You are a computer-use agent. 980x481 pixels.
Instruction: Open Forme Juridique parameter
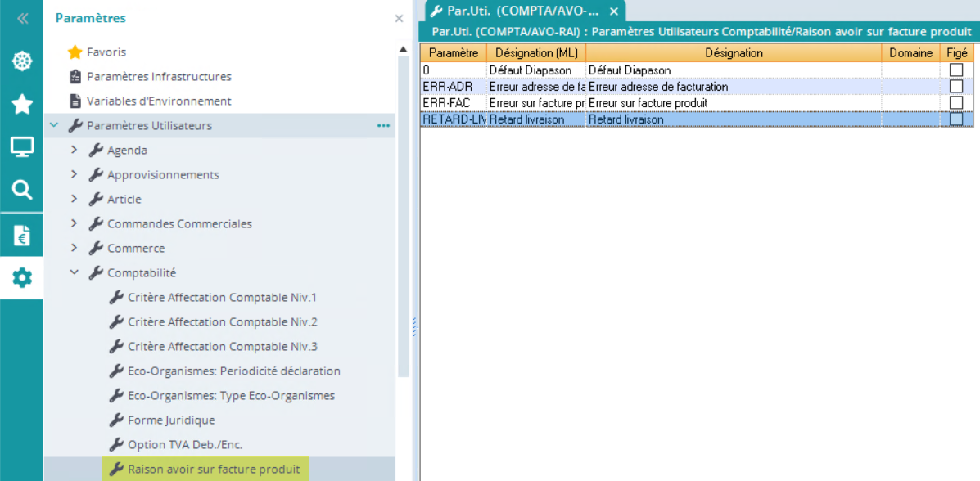(171, 420)
